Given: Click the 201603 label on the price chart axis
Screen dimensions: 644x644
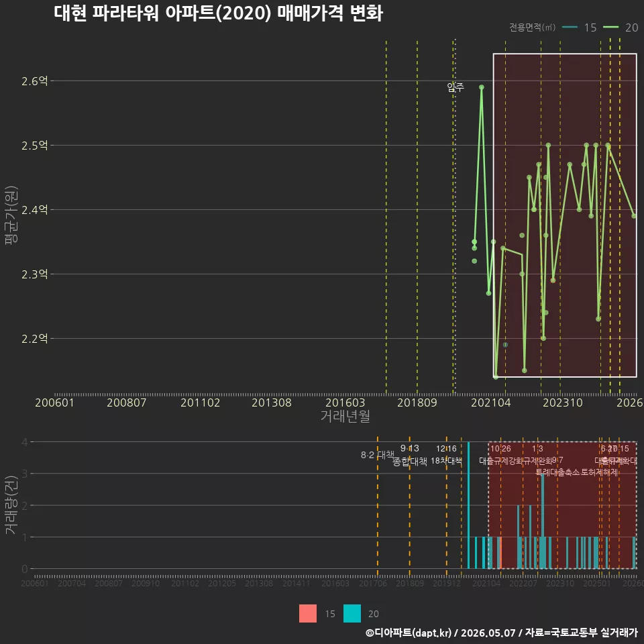Looking at the screenshot, I should pos(345,402).
